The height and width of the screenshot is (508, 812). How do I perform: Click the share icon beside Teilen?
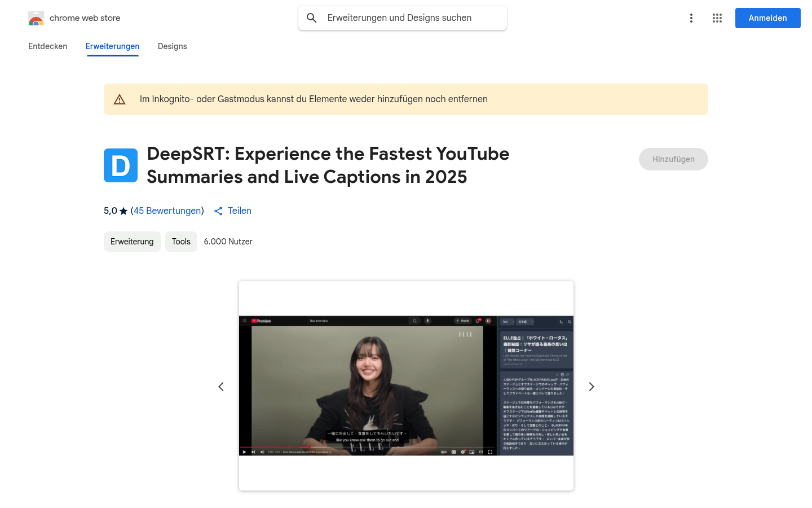point(218,211)
